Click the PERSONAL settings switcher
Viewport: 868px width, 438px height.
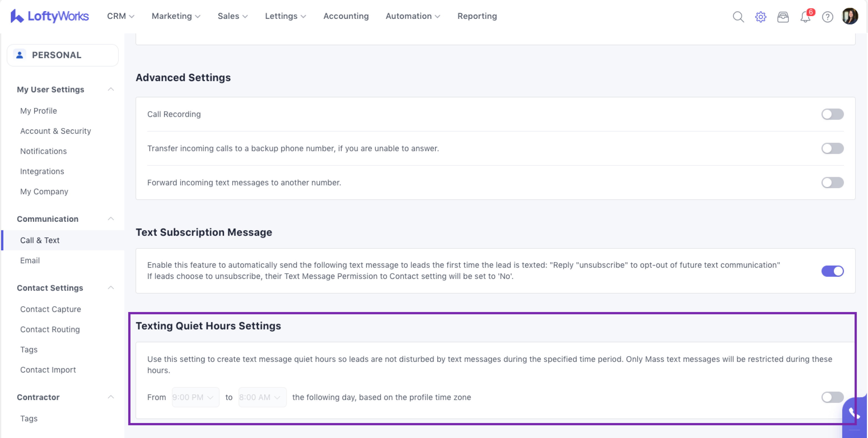[63, 55]
